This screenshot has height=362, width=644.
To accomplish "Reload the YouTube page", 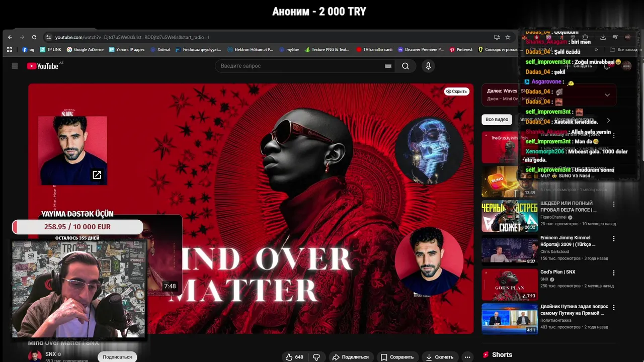I will click(34, 37).
